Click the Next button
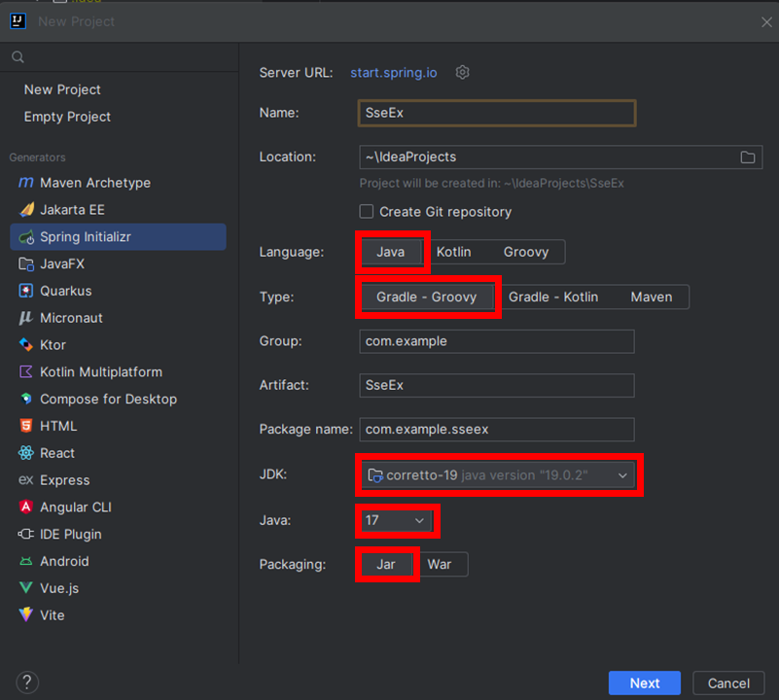The image size is (779, 700). point(645,683)
